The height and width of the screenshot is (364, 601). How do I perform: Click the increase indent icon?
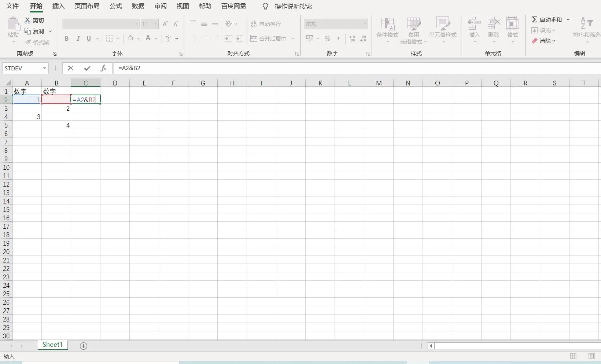240,38
